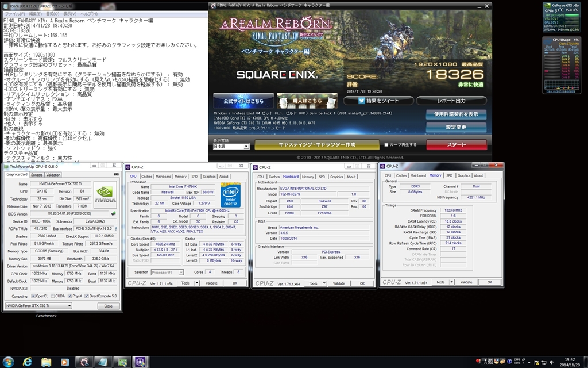Open Tools dropdown arrow in CPU-tab CPU-Z window
The height and width of the screenshot is (368, 588).
click(196, 283)
